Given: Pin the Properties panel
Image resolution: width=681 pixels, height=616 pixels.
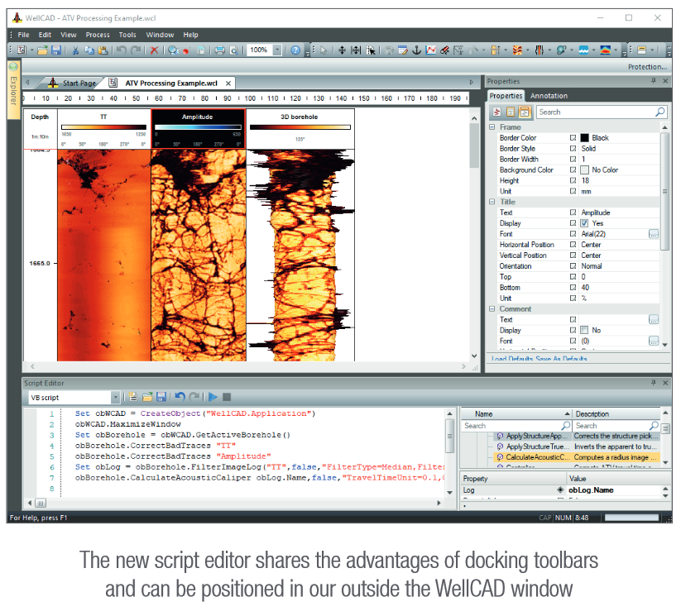Looking at the screenshot, I should (x=653, y=81).
